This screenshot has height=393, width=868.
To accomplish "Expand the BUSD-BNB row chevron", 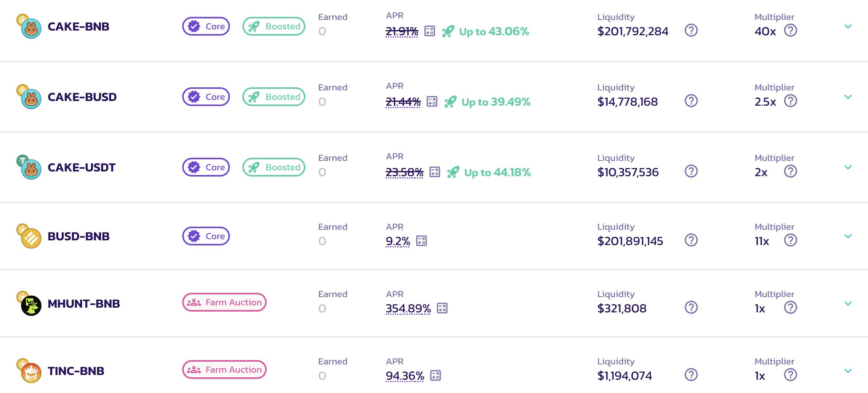I will pyautogui.click(x=848, y=236).
